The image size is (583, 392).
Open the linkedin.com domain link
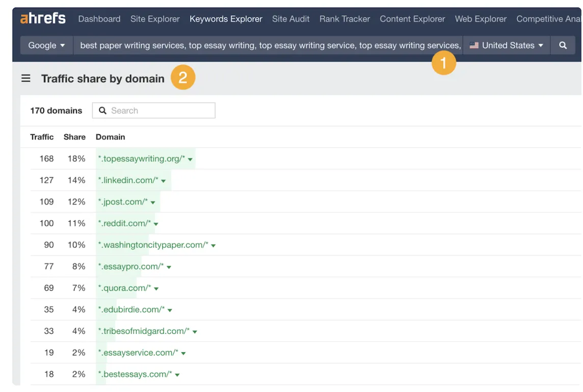tap(128, 180)
